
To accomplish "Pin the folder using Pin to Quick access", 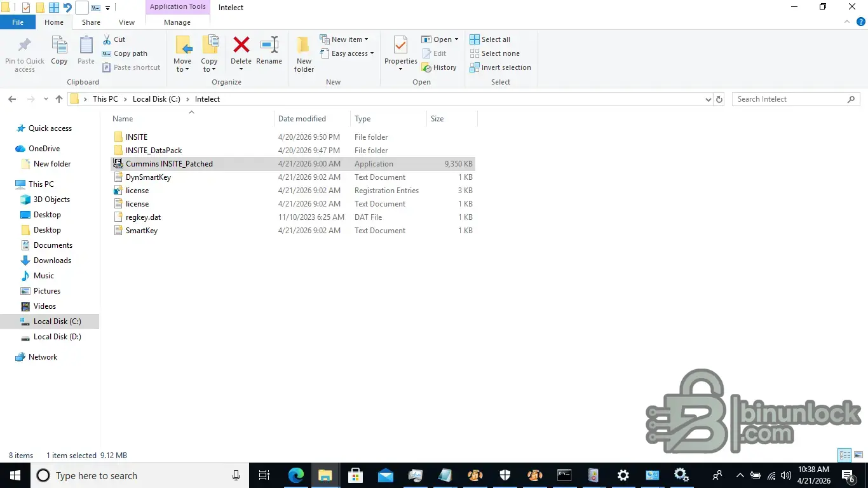I will coord(25,55).
